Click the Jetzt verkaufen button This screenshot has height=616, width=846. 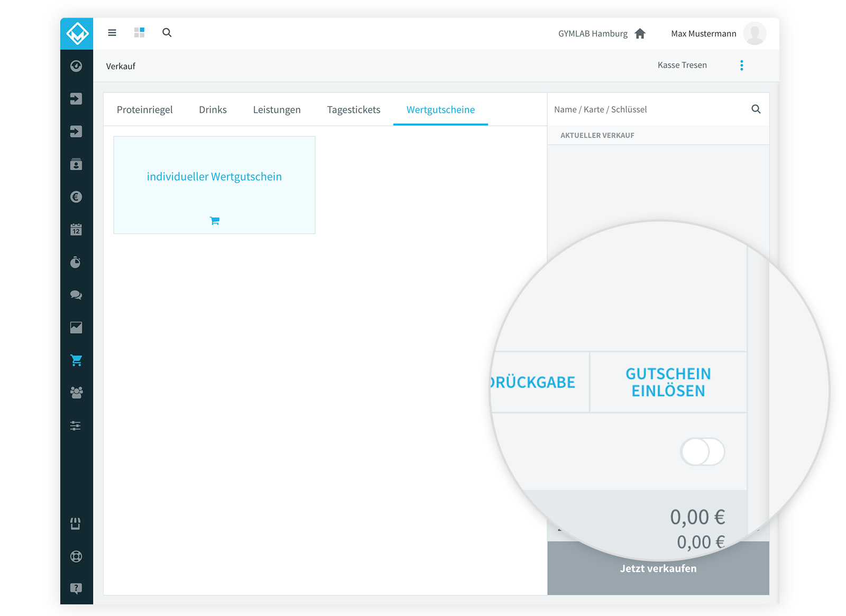(658, 568)
